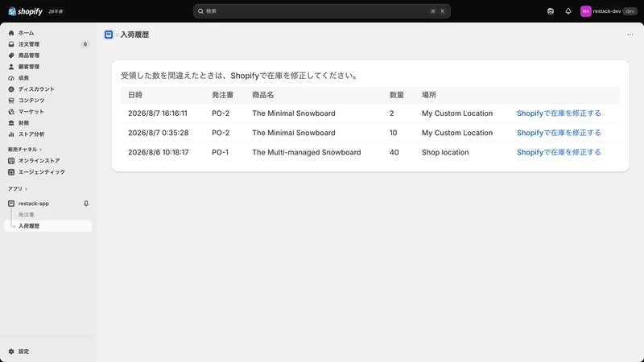Click the restack-dev avatar

click(586, 11)
